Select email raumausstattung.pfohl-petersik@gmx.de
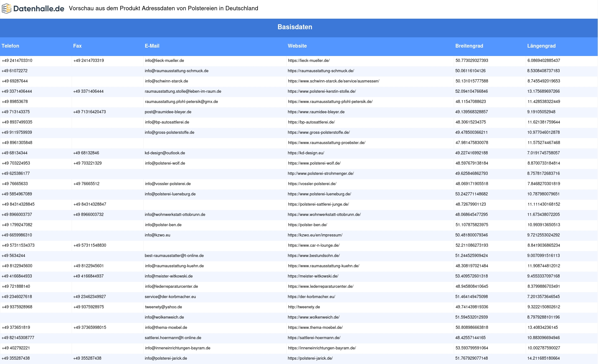This screenshot has height=364, width=598. pos(181,102)
